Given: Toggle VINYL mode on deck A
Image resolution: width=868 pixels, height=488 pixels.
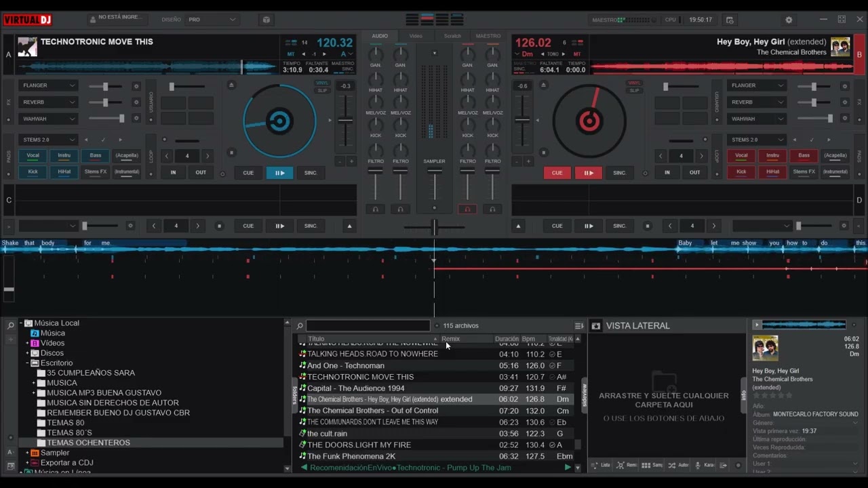Looking at the screenshot, I should point(322,83).
